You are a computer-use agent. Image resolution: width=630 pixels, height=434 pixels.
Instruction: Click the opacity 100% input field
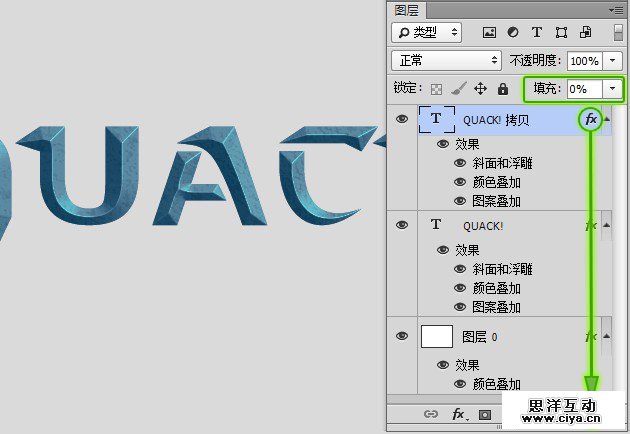pyautogui.click(x=585, y=61)
